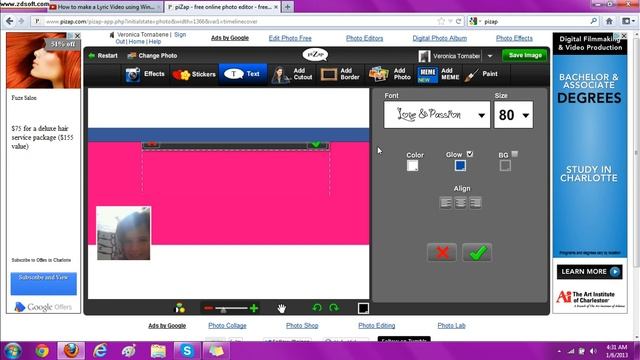Cancel text with the red X button
Screen dimensions: 640x360
pyautogui.click(x=442, y=253)
